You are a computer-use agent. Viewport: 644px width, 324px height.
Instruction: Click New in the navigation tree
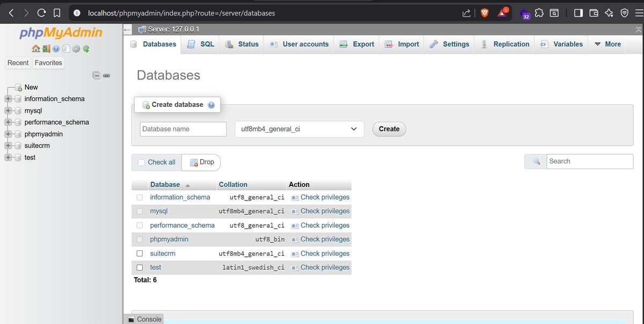(31, 87)
